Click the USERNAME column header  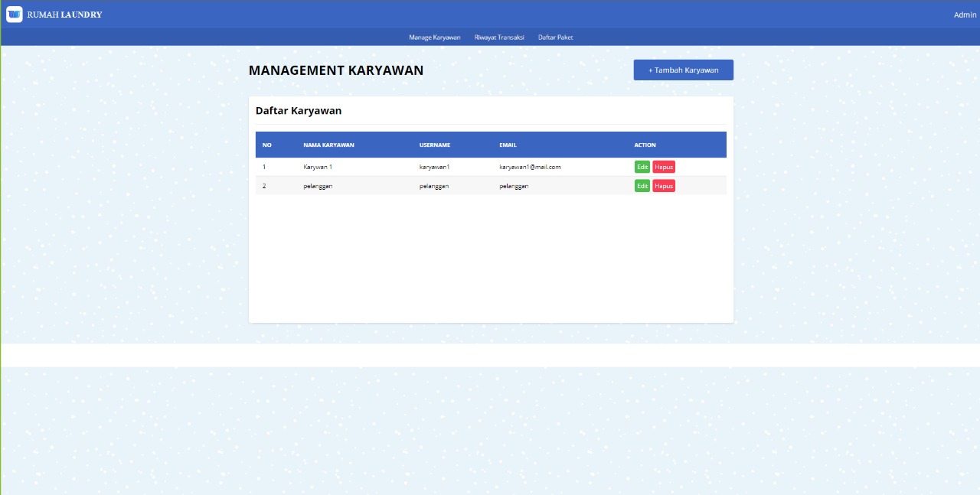434,145
